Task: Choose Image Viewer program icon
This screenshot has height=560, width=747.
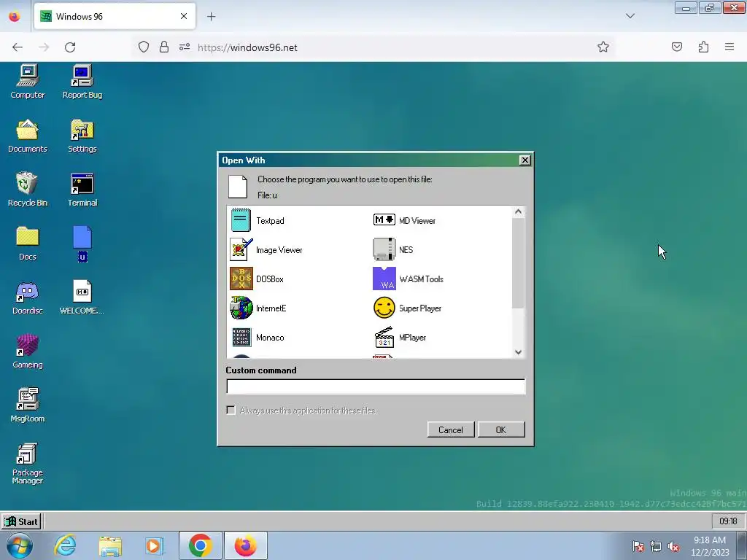Action: pyautogui.click(x=241, y=249)
